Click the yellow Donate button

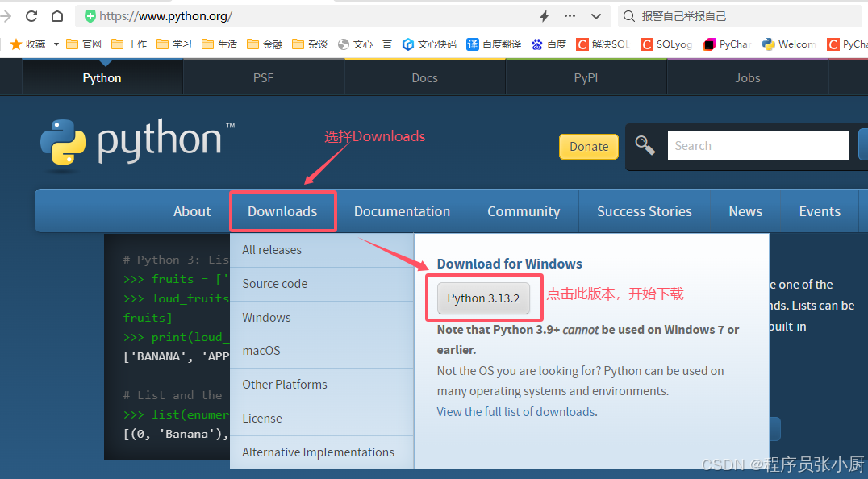point(589,147)
